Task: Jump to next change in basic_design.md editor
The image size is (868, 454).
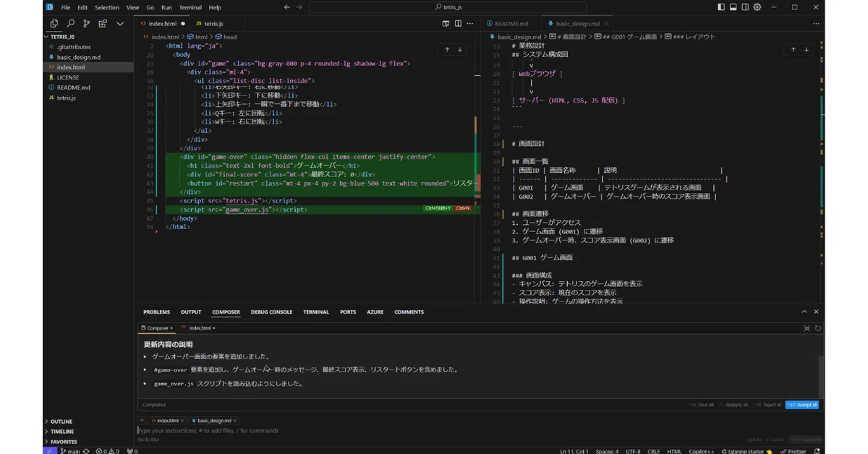Action: click(807, 50)
